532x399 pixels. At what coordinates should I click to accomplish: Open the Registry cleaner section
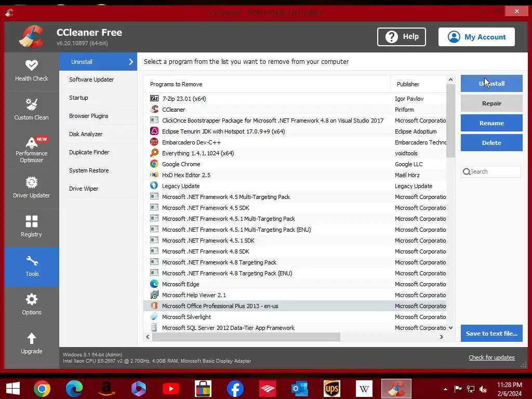[32, 227]
